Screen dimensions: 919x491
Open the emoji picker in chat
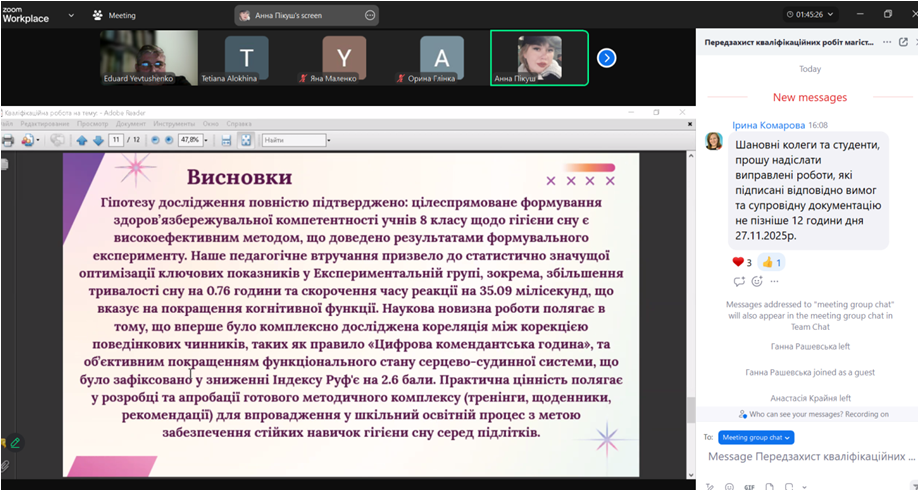(730, 487)
